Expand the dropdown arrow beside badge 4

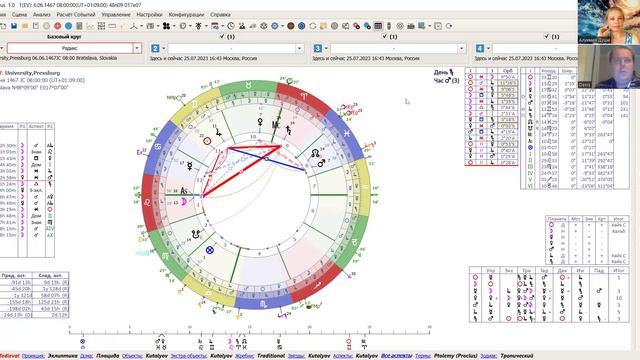(489, 49)
